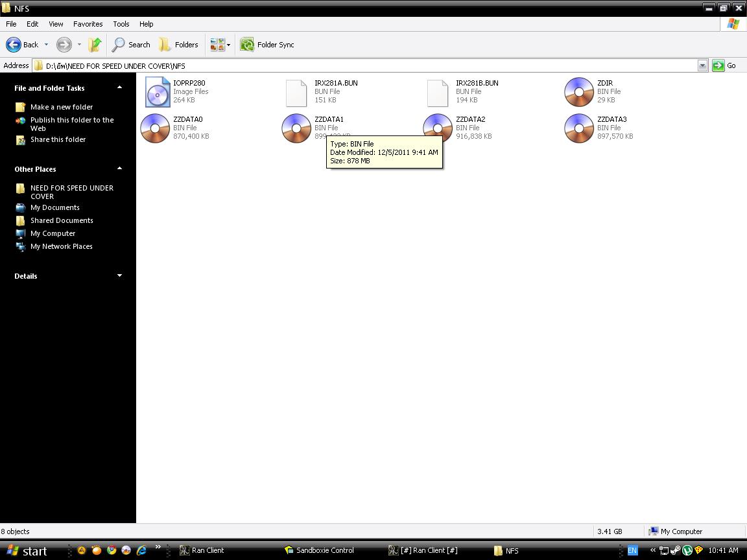Click the Go button

click(x=724, y=65)
